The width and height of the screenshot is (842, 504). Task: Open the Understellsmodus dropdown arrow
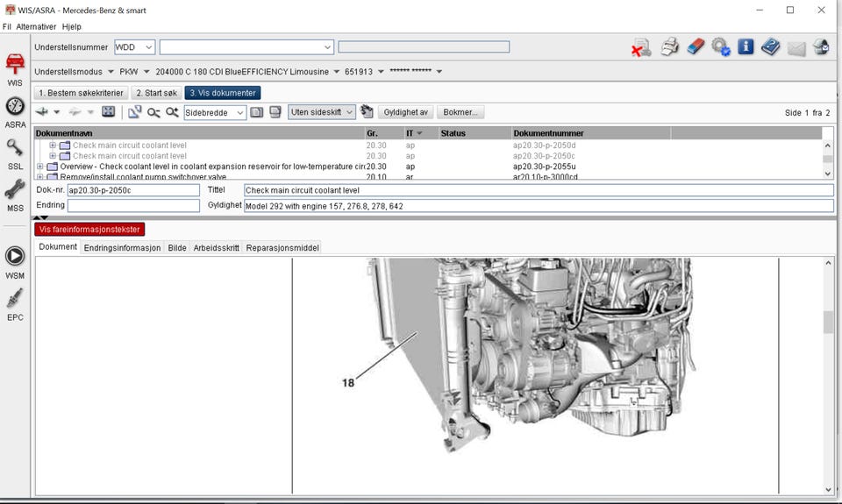point(111,71)
